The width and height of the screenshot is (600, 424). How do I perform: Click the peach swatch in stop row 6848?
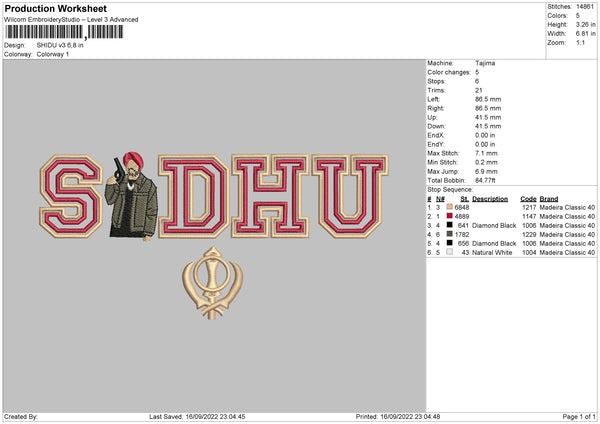pyautogui.click(x=450, y=207)
